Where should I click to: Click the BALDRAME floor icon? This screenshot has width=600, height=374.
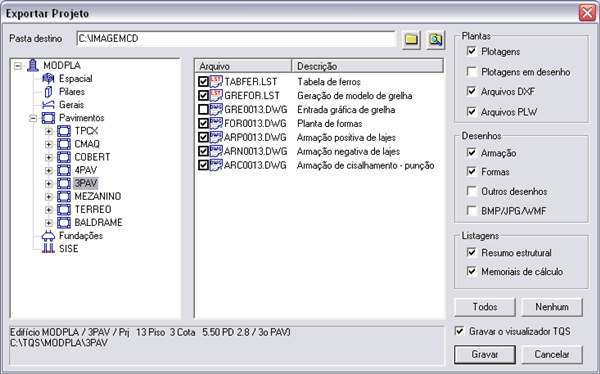coord(64,222)
